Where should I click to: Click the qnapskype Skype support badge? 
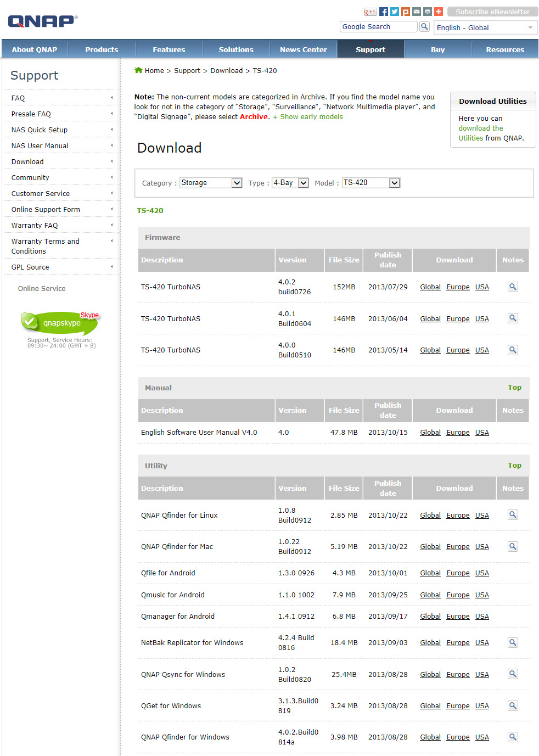60,322
